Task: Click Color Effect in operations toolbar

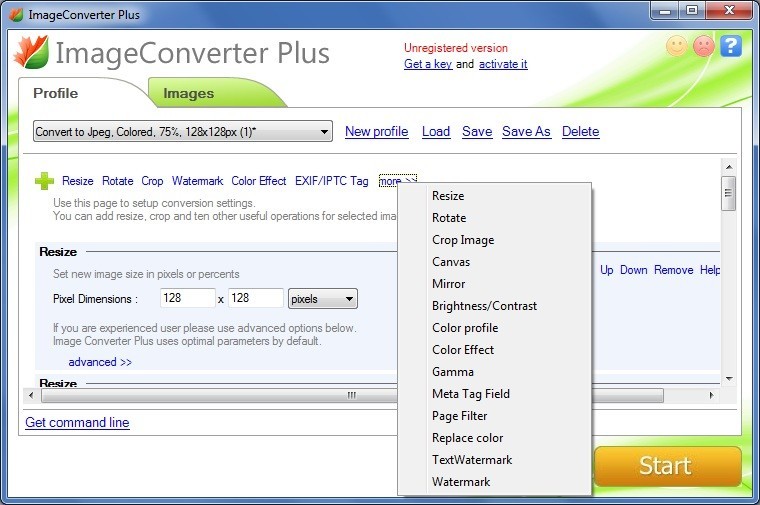Action: [x=259, y=181]
